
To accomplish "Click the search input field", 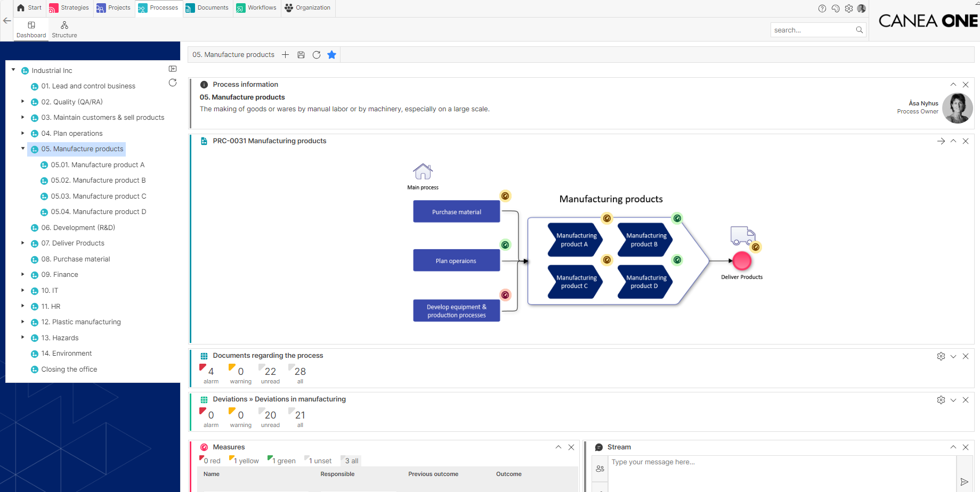I will pyautogui.click(x=812, y=30).
